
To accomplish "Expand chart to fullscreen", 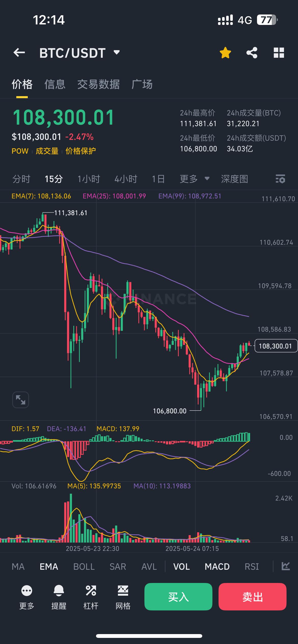I will (21, 400).
